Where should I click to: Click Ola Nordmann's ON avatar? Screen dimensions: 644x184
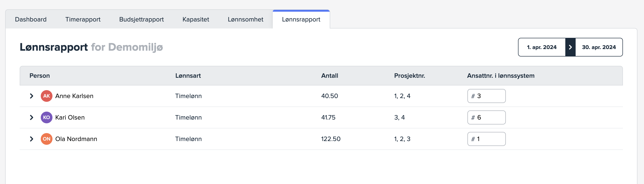point(47,139)
